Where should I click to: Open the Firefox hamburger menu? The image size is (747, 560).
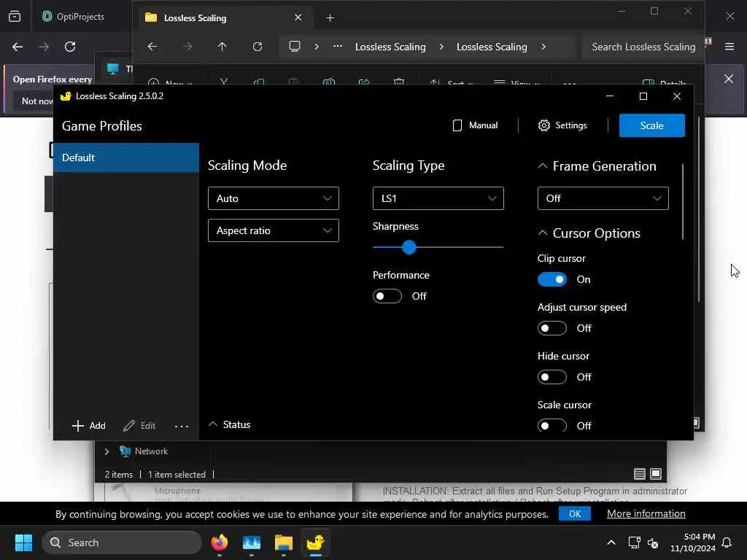tap(729, 47)
